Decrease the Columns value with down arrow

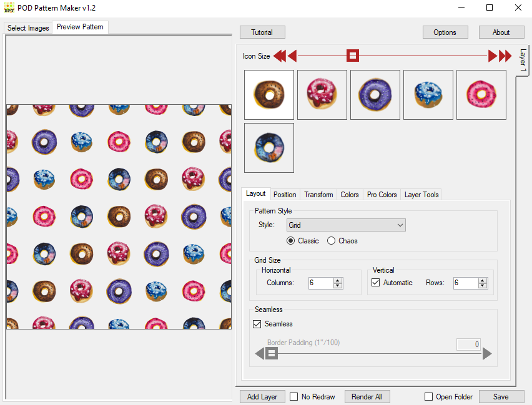point(338,286)
